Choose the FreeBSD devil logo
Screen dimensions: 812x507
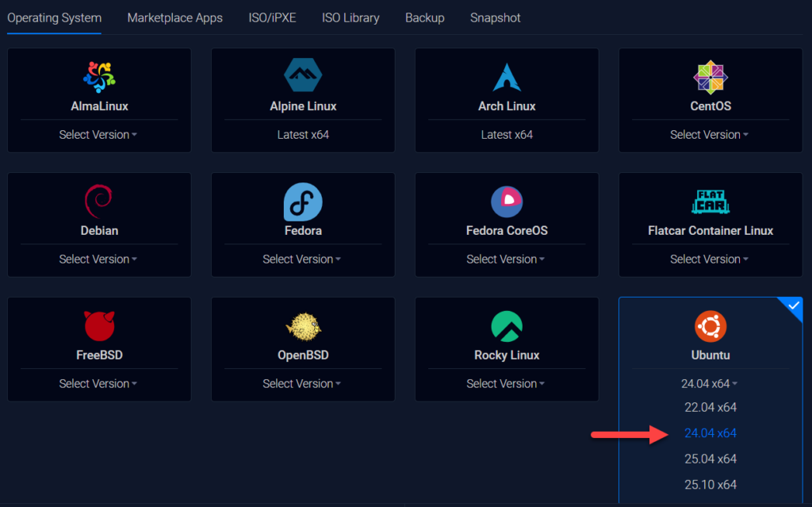99,326
